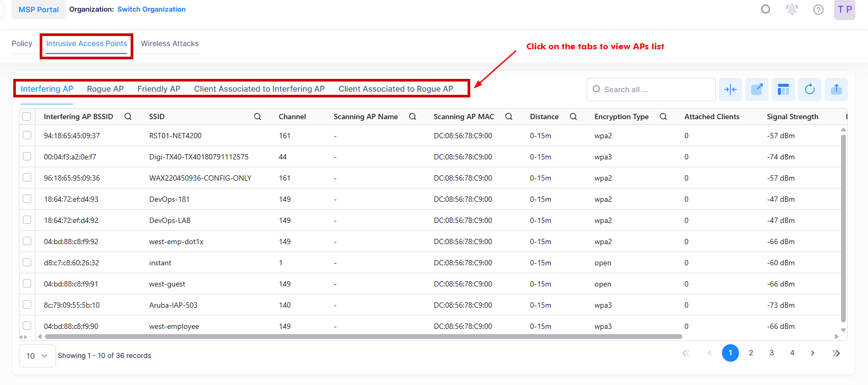Click the MSP Portal button
Viewport: 868px width, 385px height.
(39, 10)
